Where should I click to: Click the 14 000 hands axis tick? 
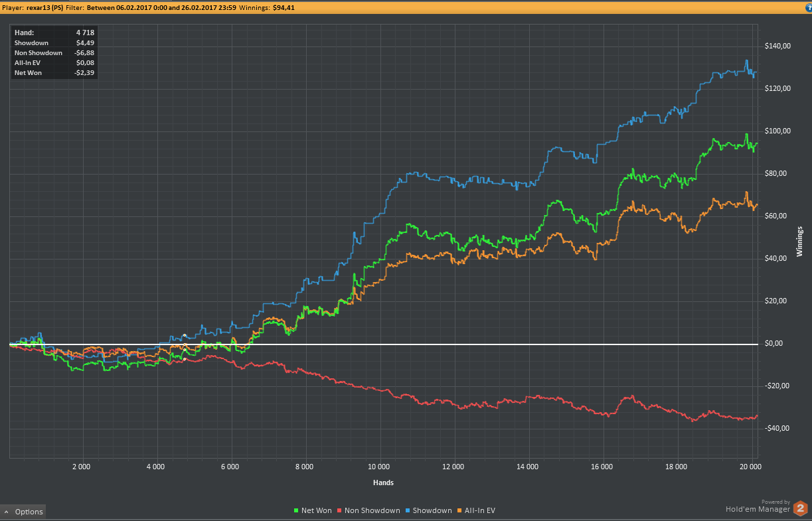[x=527, y=467]
